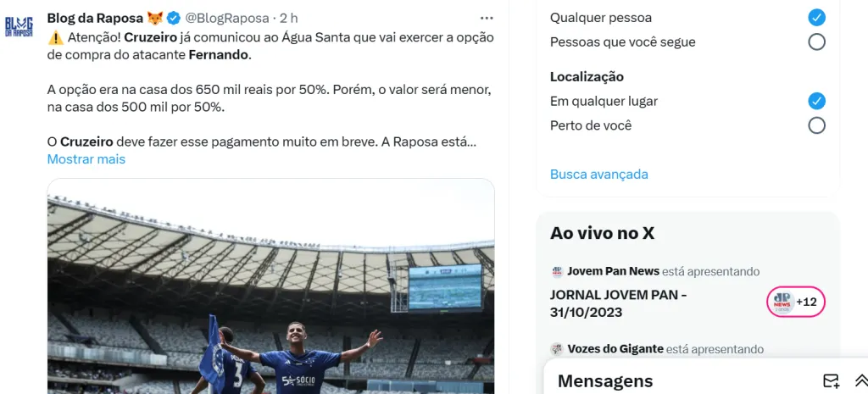Viewport: 868px width, 394px height.
Task: Select the Perto de você radio option
Action: coord(816,125)
